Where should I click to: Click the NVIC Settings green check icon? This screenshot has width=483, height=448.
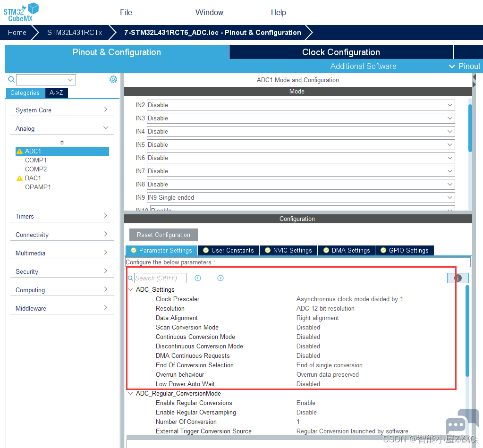coord(268,250)
